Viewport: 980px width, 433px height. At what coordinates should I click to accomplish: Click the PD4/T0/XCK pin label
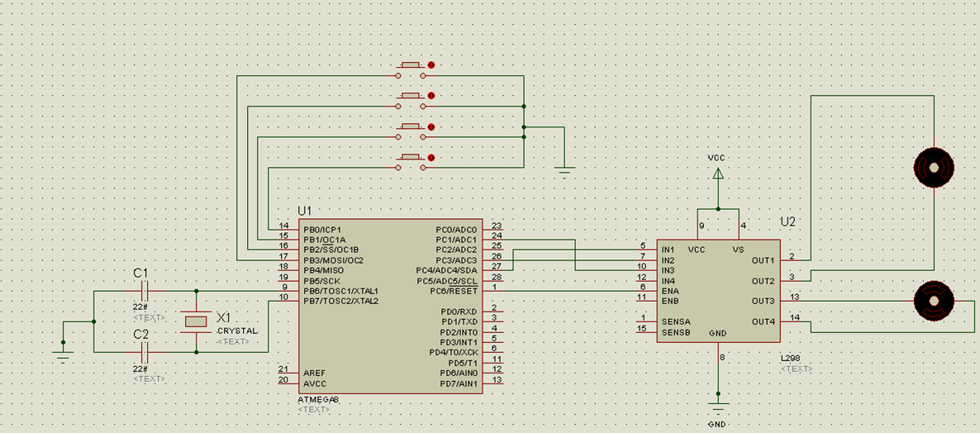[453, 352]
